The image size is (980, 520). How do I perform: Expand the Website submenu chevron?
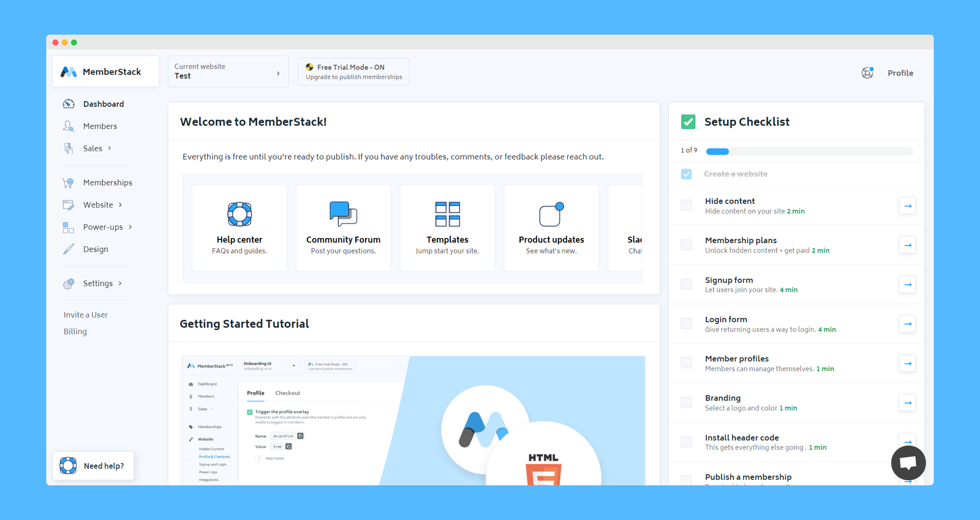(x=120, y=205)
